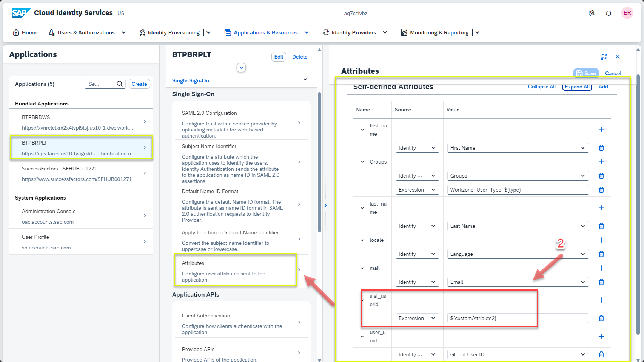Delete the Email value row

coord(601,282)
